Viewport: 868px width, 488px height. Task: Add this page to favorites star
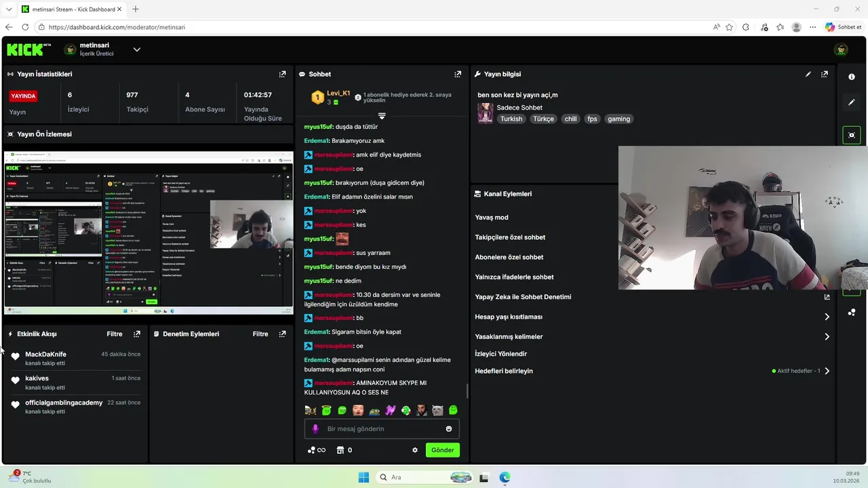729,27
